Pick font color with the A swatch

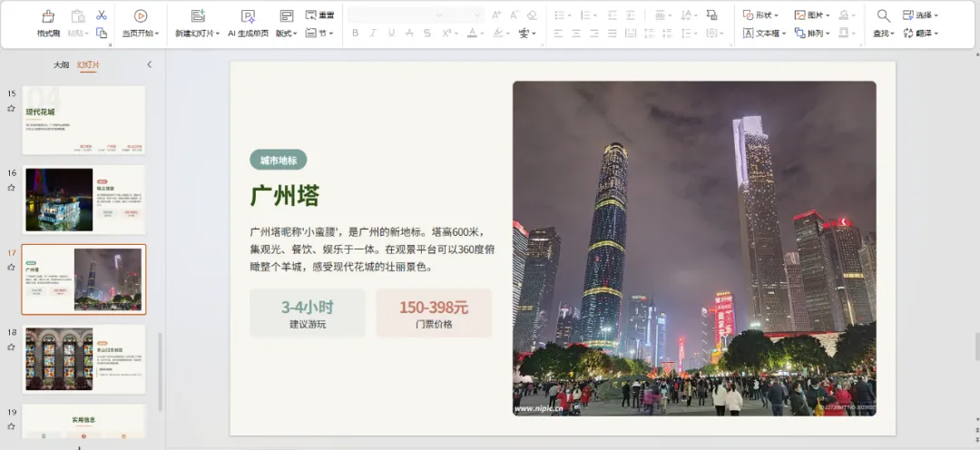[x=473, y=34]
